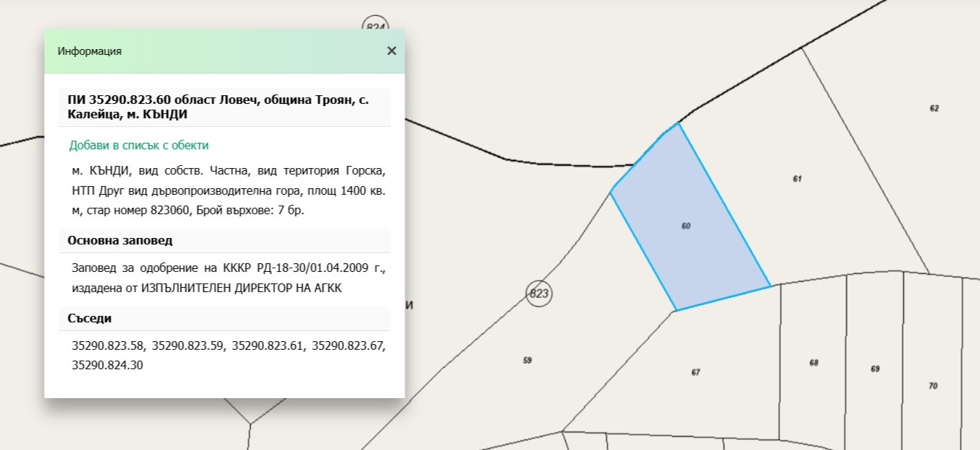Viewport: 980px width, 450px height.
Task: Click the 'Информация' popup title bar
Action: point(216,51)
